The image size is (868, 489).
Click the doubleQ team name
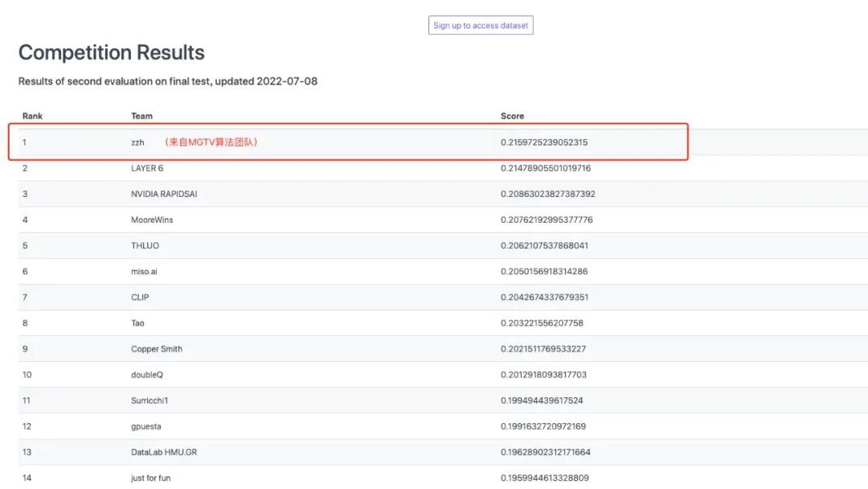point(147,374)
